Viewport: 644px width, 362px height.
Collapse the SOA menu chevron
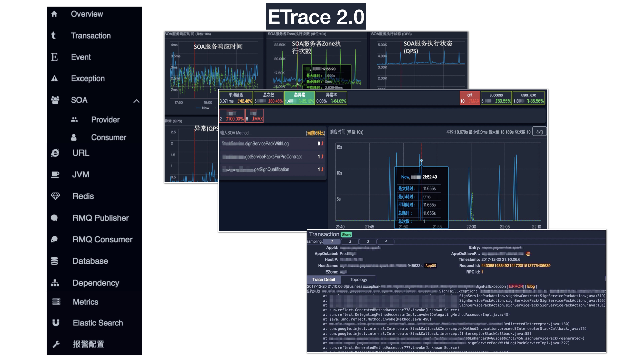tap(136, 101)
